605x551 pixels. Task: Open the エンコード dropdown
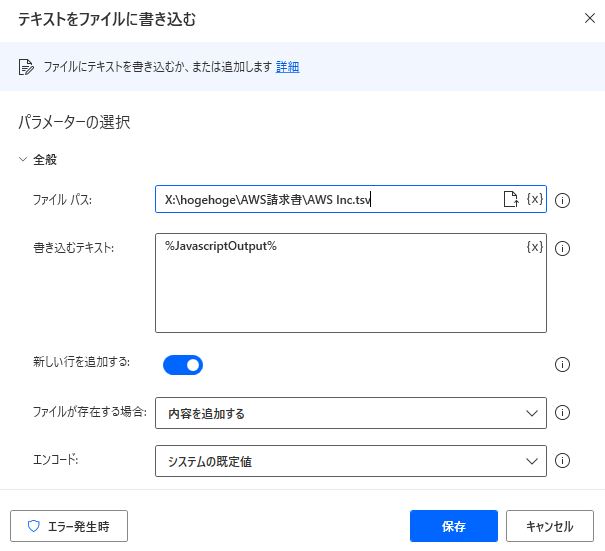click(351, 461)
